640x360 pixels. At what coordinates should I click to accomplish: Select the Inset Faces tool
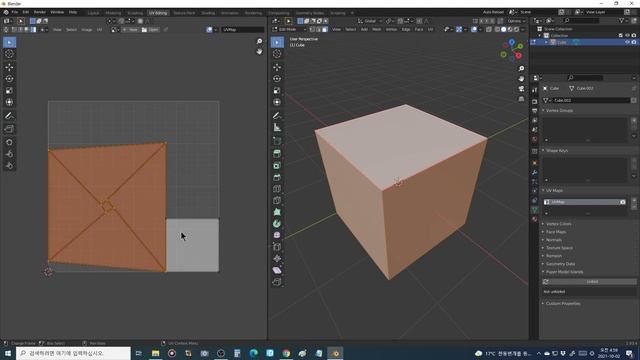coord(277,166)
